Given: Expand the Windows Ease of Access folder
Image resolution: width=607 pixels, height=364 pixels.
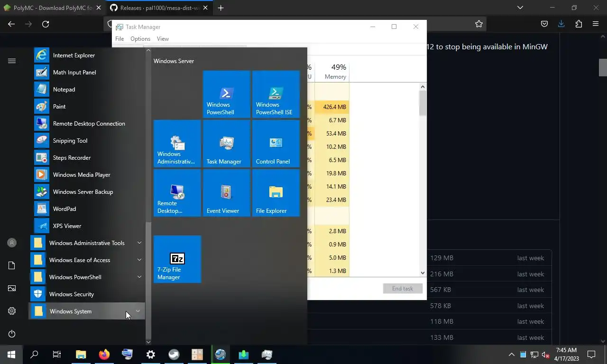Looking at the screenshot, I should [88, 260].
